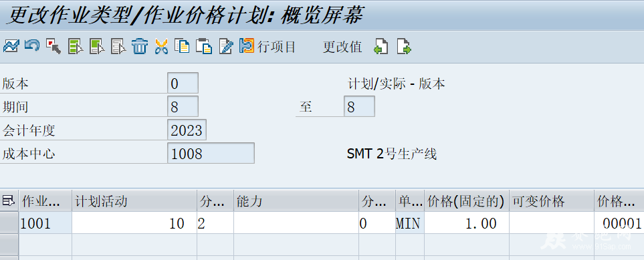Click the unit cell MIN
Screen dimensions: 644x260
pos(410,223)
